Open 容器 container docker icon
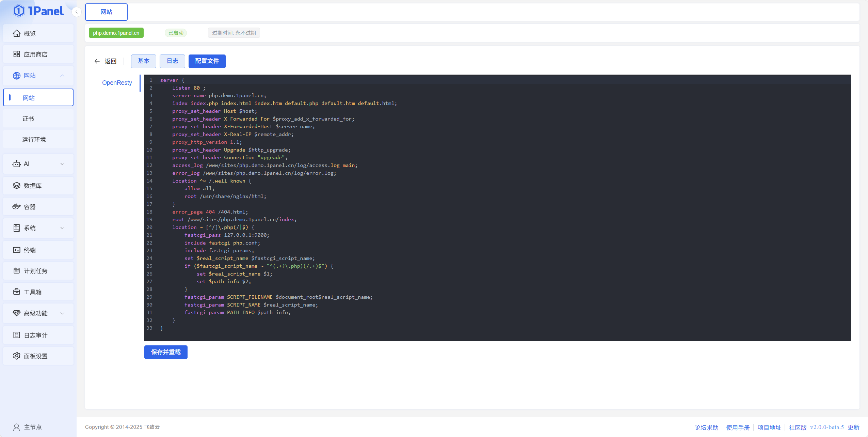 click(x=17, y=207)
